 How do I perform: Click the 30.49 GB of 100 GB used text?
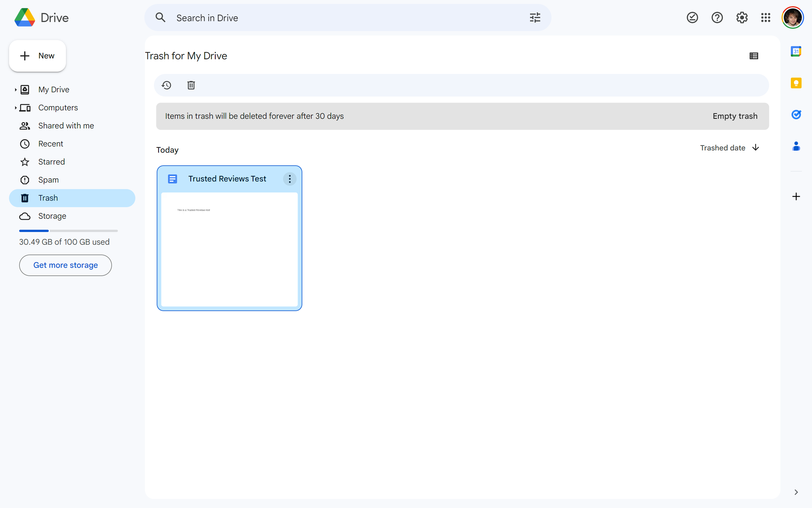pyautogui.click(x=64, y=242)
